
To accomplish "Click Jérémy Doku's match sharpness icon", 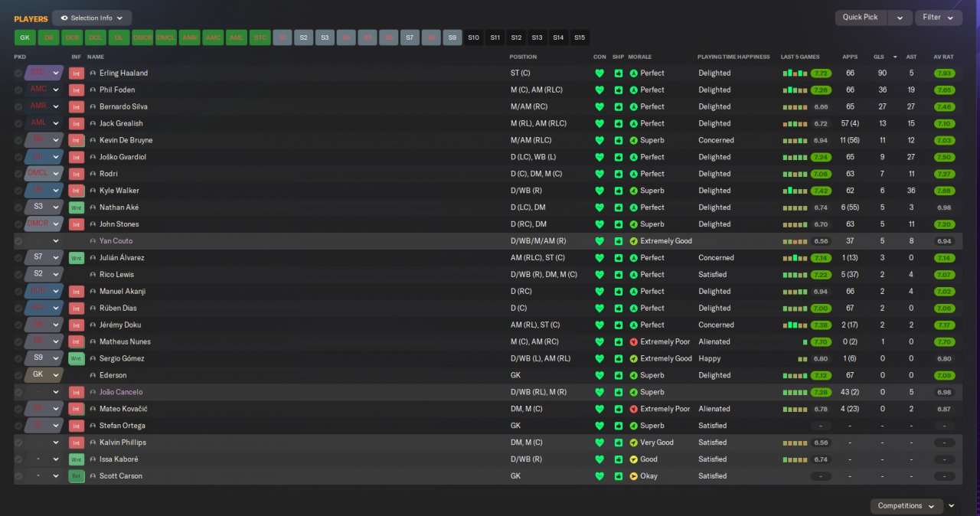I will [619, 325].
